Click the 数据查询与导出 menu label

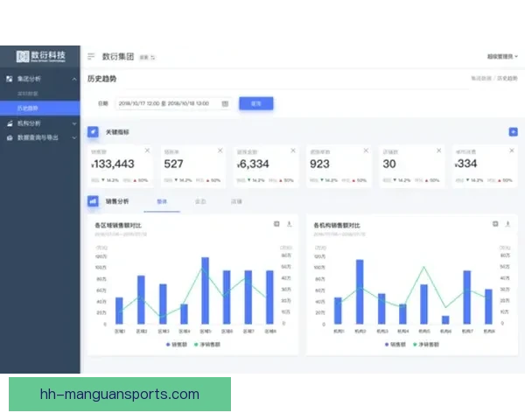point(38,137)
